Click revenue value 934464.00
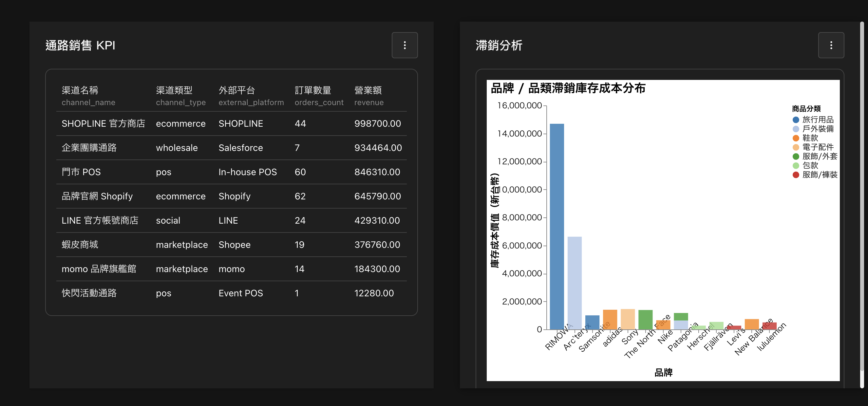Viewport: 868px width, 406px height. coord(378,148)
